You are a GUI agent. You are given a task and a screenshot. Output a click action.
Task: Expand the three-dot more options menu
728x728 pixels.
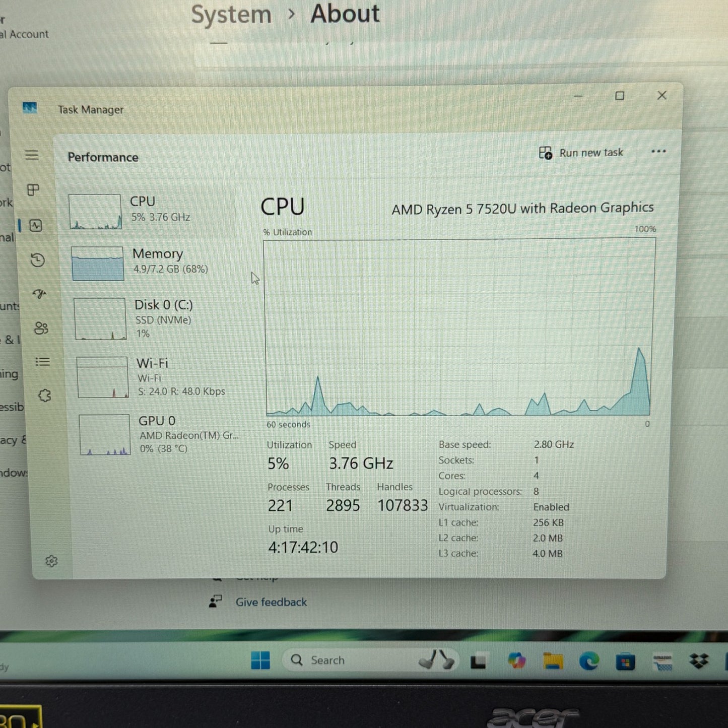coord(658,151)
